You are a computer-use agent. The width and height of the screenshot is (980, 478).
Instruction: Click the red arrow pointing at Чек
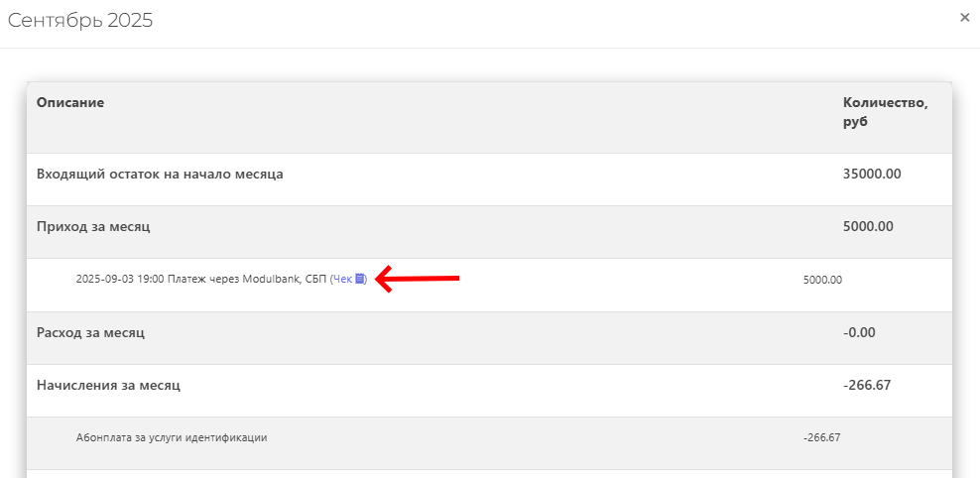point(418,280)
